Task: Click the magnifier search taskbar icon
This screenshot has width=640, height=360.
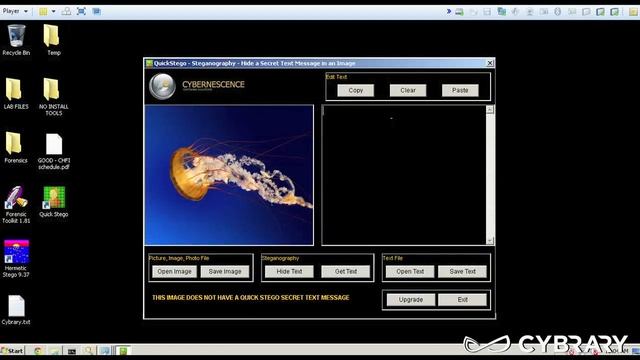Action: click(88, 351)
